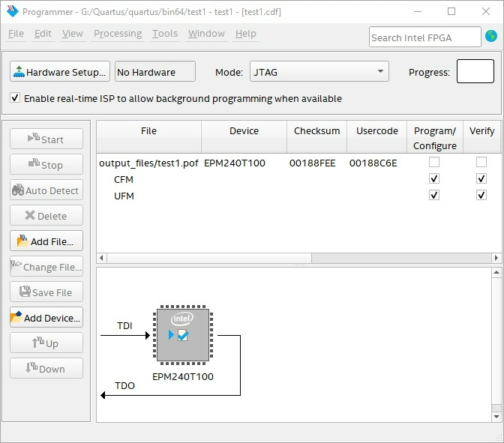Open the Window menu

[206, 34]
